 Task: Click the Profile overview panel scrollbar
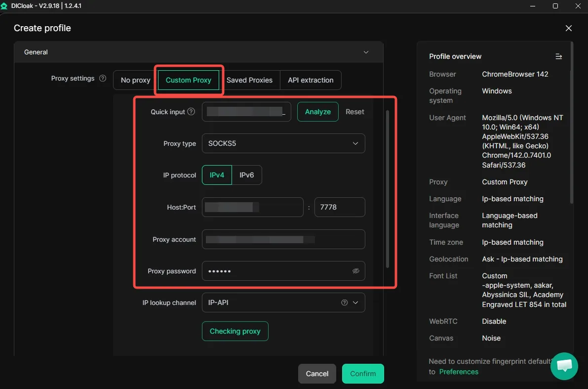[572, 123]
